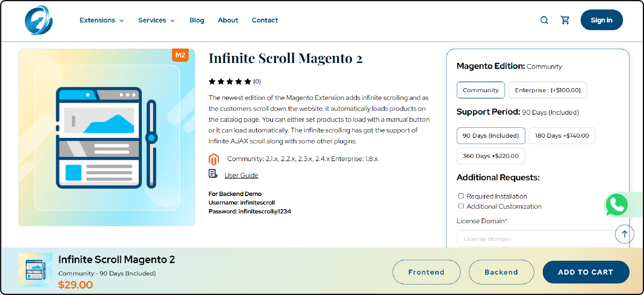
Task: Click the 'Username: infinitescroll' text
Action: pyautogui.click(x=242, y=202)
